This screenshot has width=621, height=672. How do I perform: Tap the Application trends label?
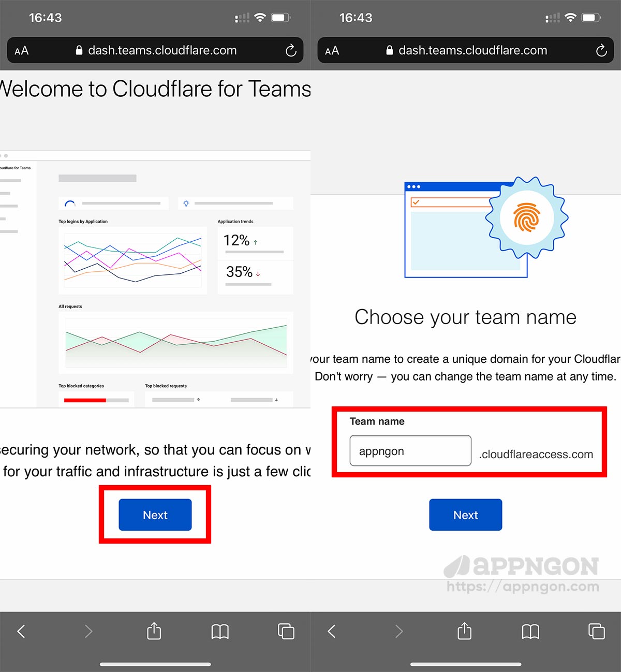click(x=235, y=222)
